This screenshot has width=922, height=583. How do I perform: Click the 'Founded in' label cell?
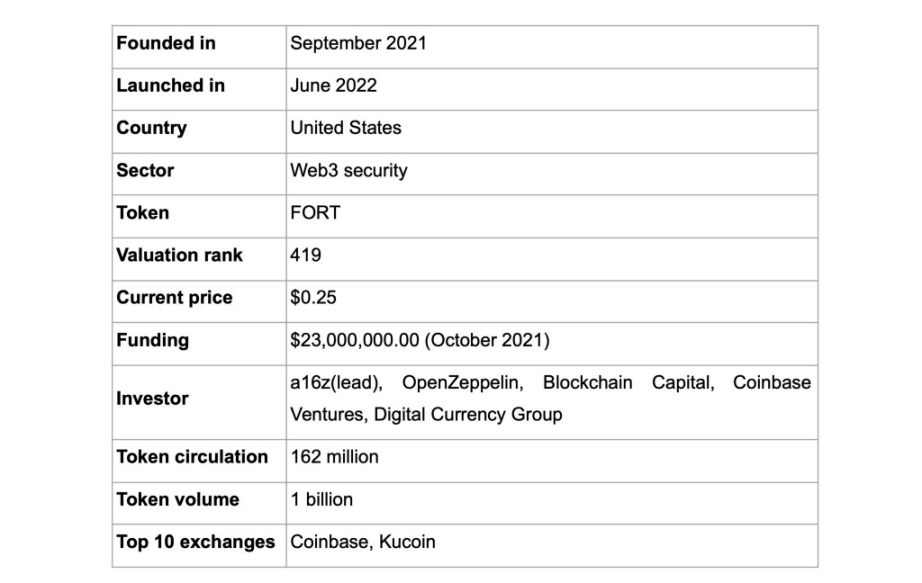pos(199,46)
